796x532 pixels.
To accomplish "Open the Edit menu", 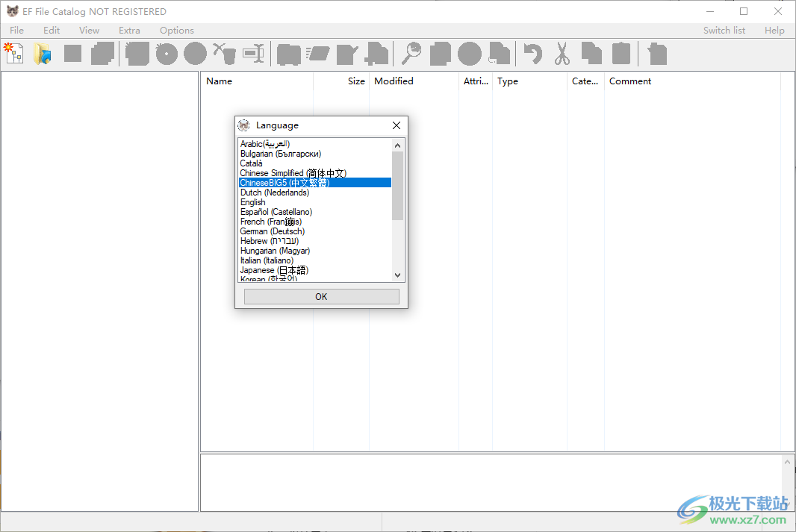I will [52, 31].
